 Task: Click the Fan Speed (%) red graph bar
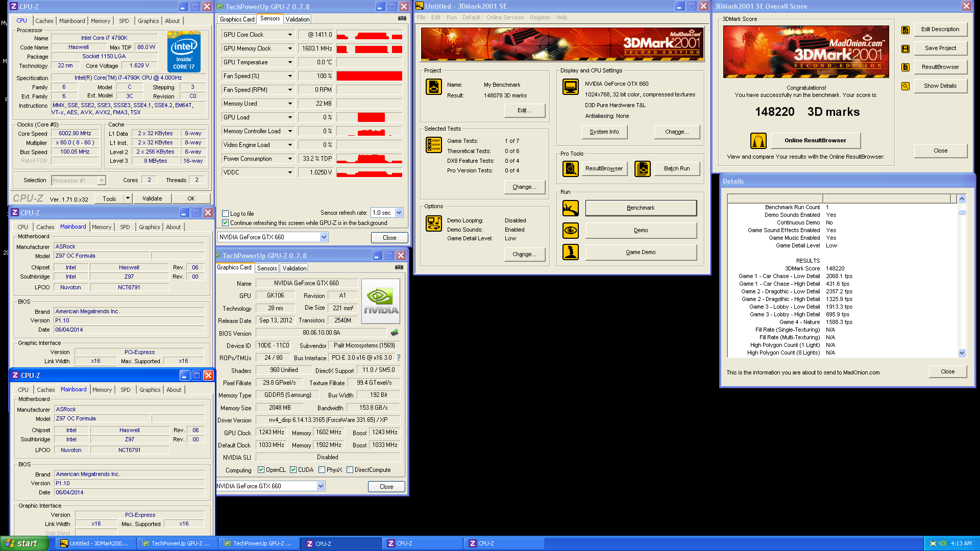[369, 76]
